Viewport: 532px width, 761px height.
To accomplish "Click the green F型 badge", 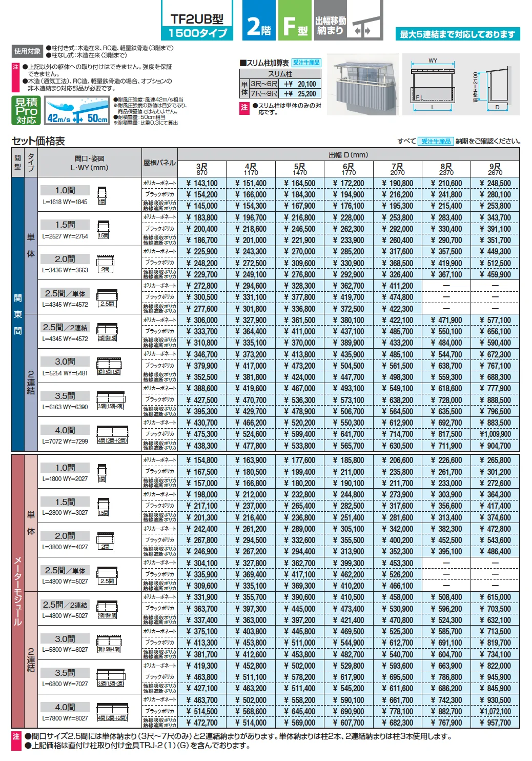I will [x=295, y=20].
